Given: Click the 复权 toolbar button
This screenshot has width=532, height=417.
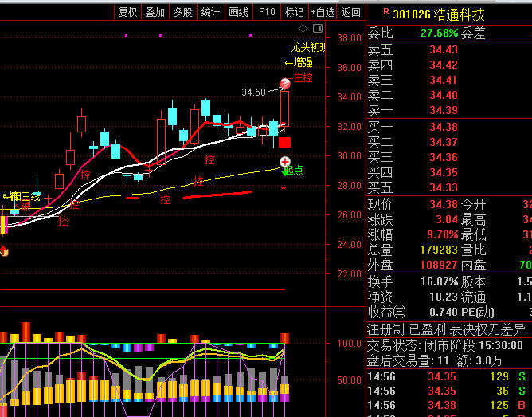Looking at the screenshot, I should 128,12.
